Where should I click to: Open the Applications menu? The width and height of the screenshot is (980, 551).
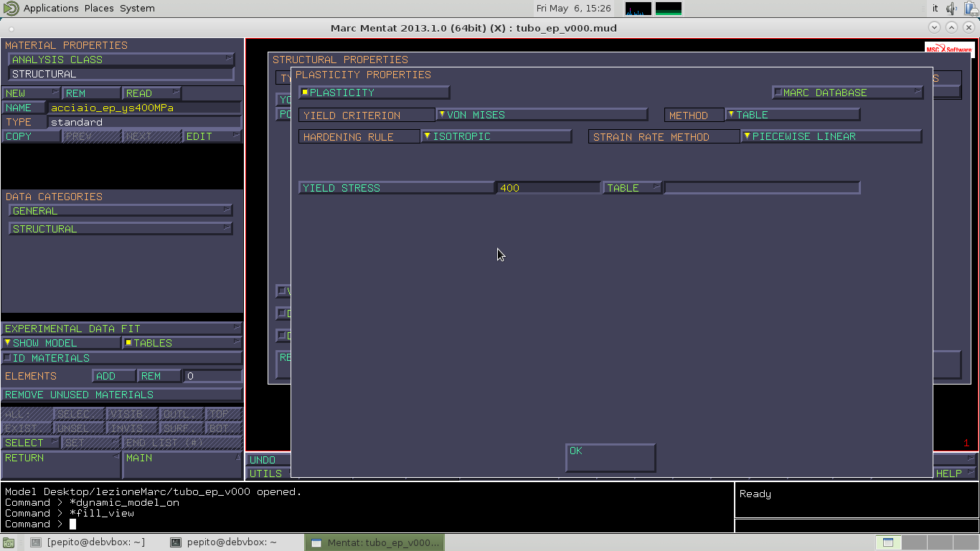click(x=50, y=9)
